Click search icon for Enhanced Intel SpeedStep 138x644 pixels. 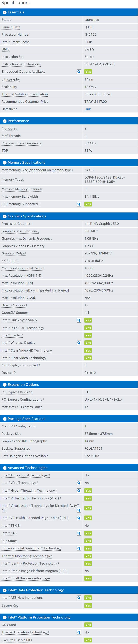79,548
